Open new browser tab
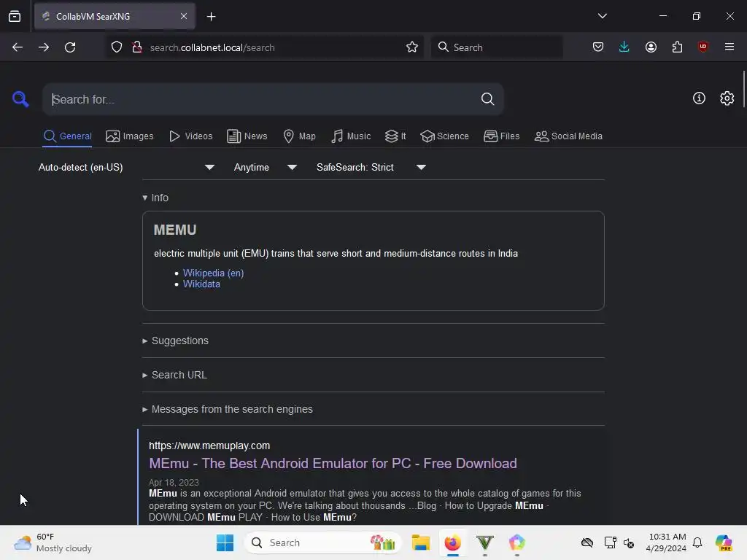Image resolution: width=747 pixels, height=560 pixels. [x=211, y=17]
